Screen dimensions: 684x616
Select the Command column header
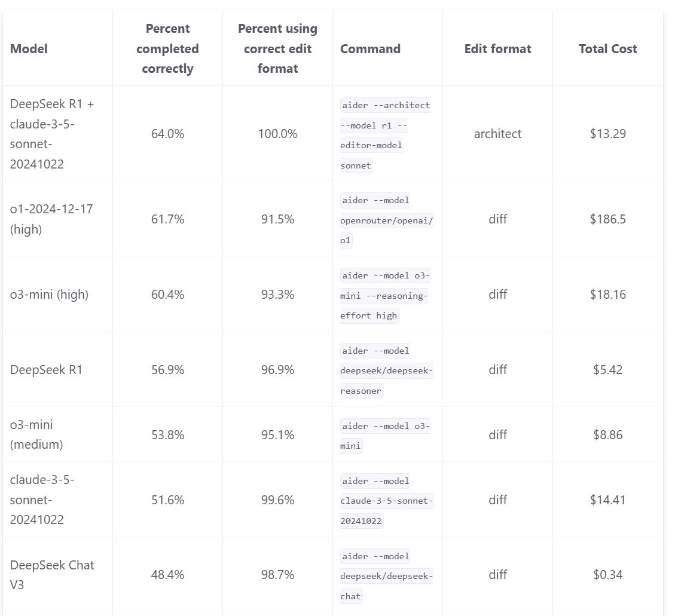click(370, 49)
